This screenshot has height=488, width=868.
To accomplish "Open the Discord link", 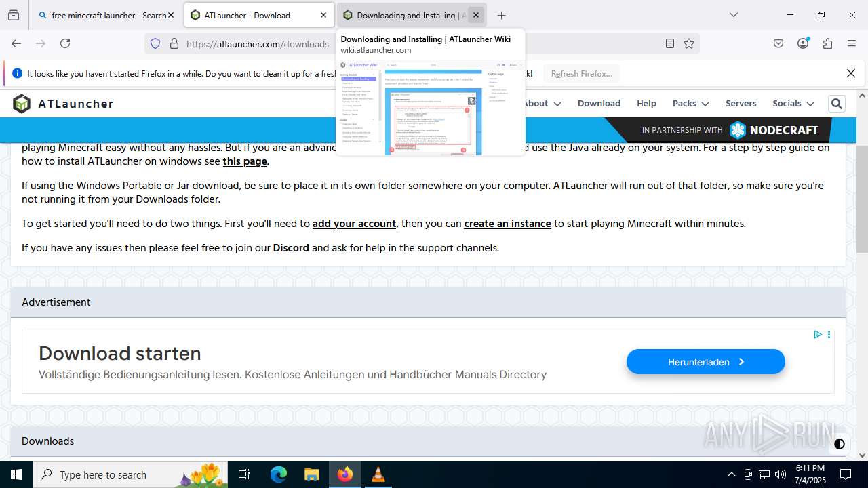I will tap(291, 248).
